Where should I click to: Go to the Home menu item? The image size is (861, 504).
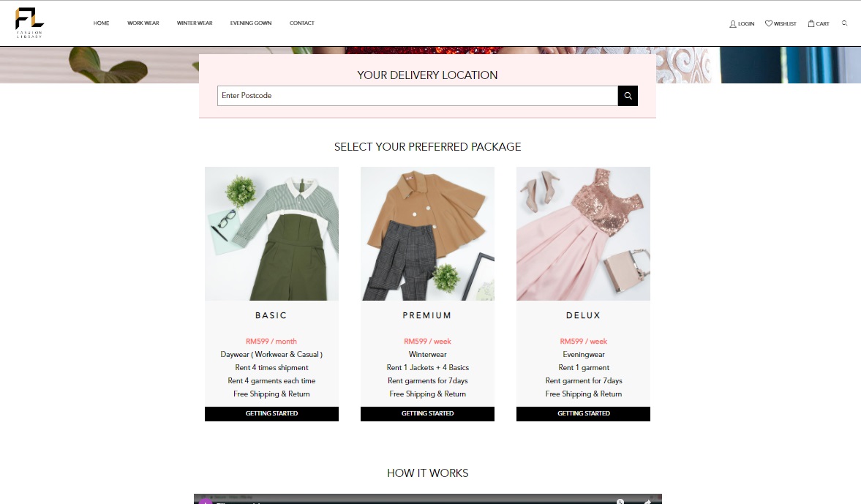(x=101, y=23)
